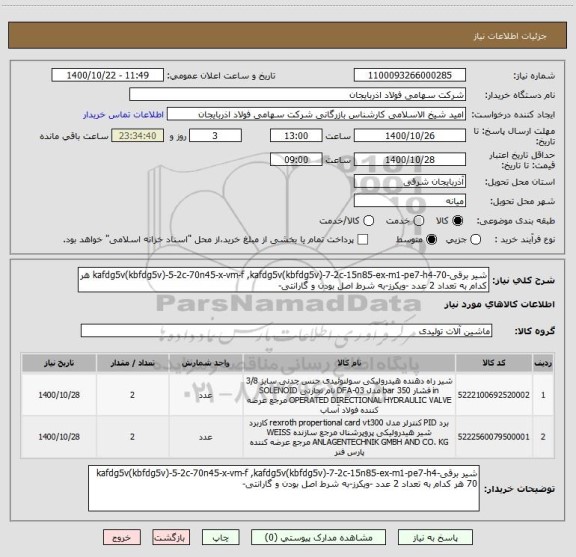This screenshot has width=576, height=557.
Task: Click the price validity date 1400/10/28 field
Action: tap(410, 159)
